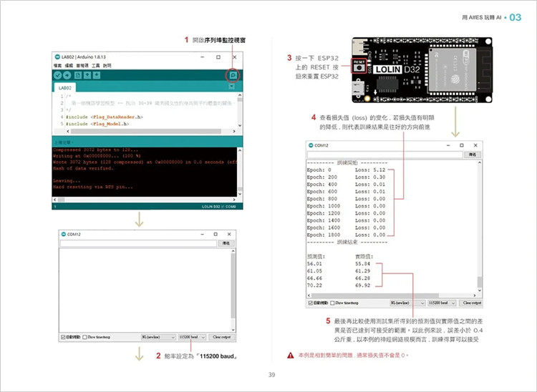Click the predicted value '56.01'
537x392 pixels.
pyautogui.click(x=314, y=264)
